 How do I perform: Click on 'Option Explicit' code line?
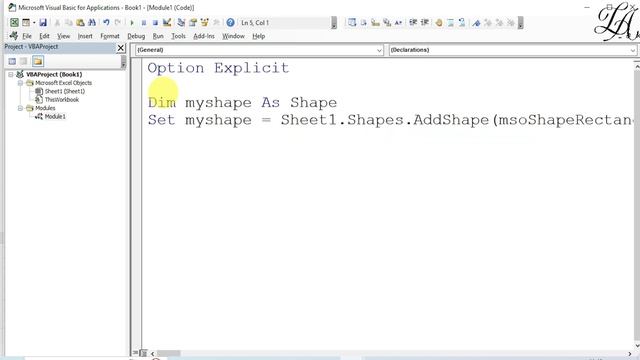[x=218, y=68]
